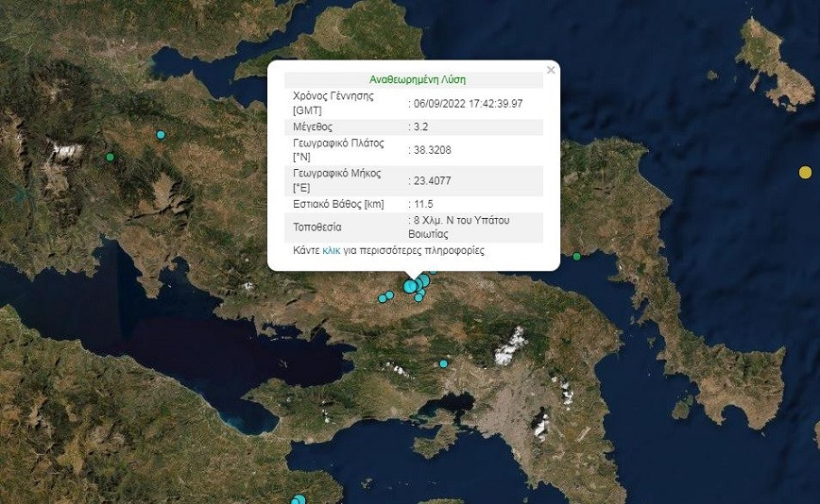This screenshot has height=504, width=820.
Task: Click the 'Εστιακό Βάθος [km]' depth label
Action: [x=339, y=204]
